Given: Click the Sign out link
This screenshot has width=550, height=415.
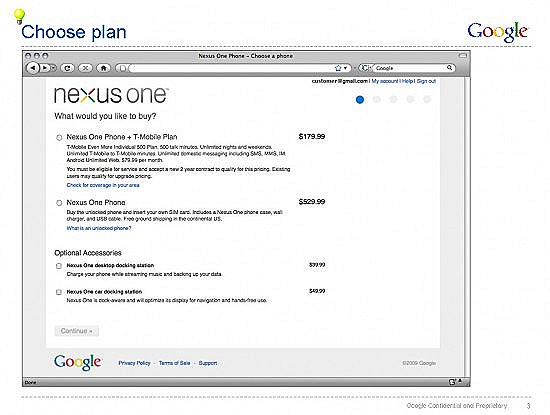Looking at the screenshot, I should coord(426,81).
